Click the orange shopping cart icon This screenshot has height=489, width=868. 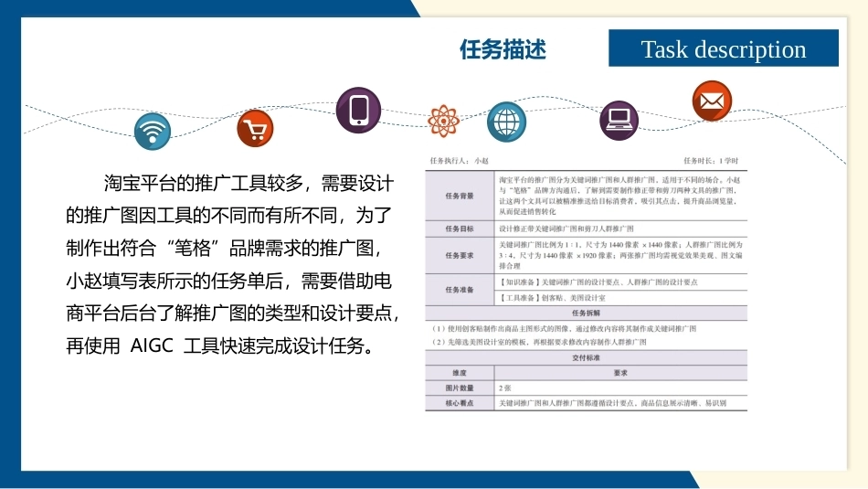255,129
